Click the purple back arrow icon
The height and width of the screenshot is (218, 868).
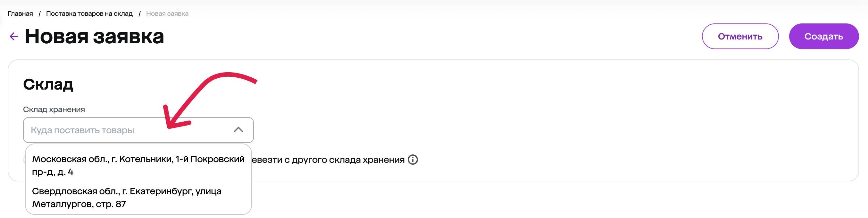point(14,37)
